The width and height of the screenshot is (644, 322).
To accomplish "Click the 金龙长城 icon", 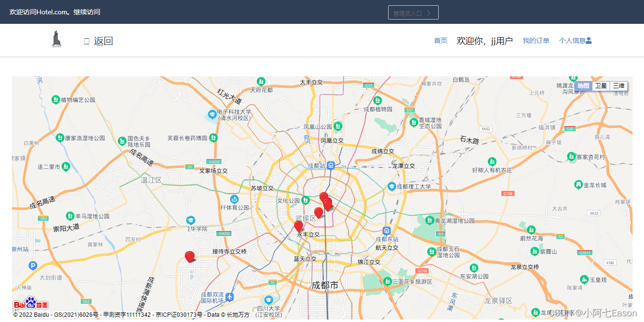I will coord(579,184).
